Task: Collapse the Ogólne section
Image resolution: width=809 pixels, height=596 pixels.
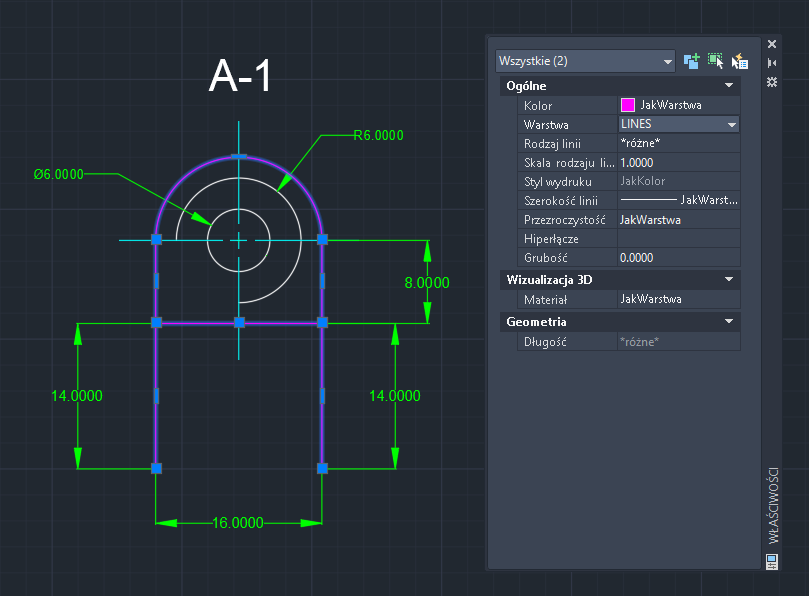Action: point(729,85)
